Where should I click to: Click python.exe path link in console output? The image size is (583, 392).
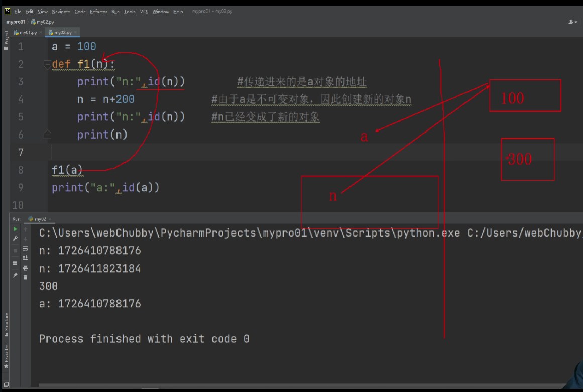click(250, 233)
